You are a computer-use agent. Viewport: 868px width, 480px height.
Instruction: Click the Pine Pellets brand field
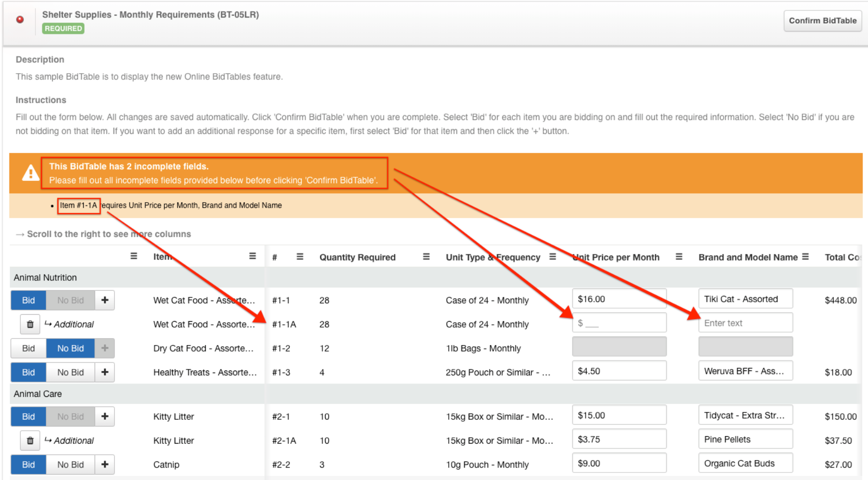tap(745, 439)
